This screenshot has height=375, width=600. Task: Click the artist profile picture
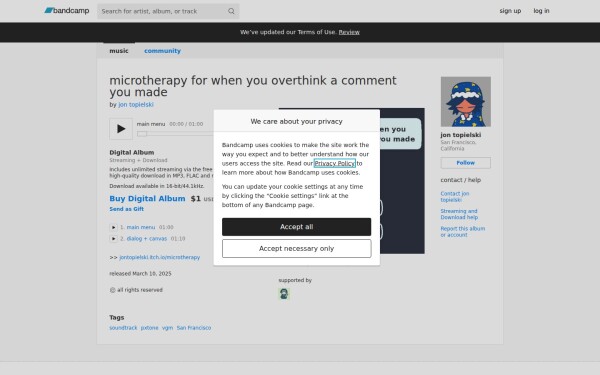pos(466,102)
